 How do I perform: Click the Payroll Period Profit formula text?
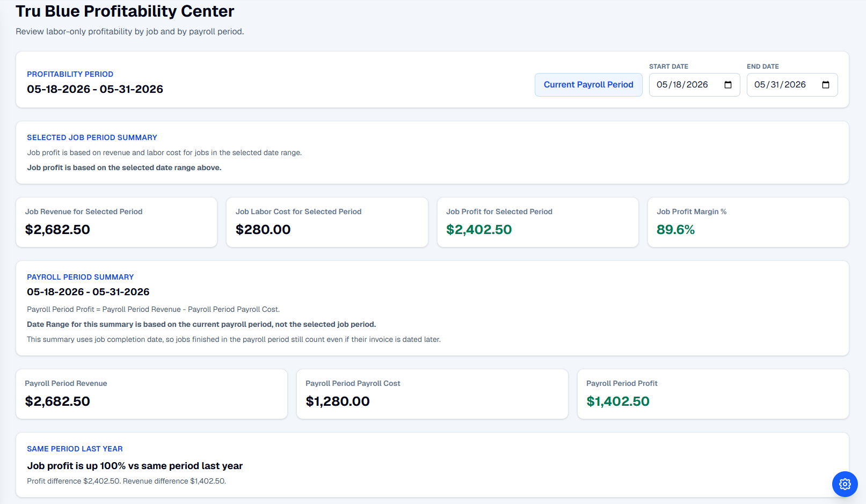[x=154, y=309]
